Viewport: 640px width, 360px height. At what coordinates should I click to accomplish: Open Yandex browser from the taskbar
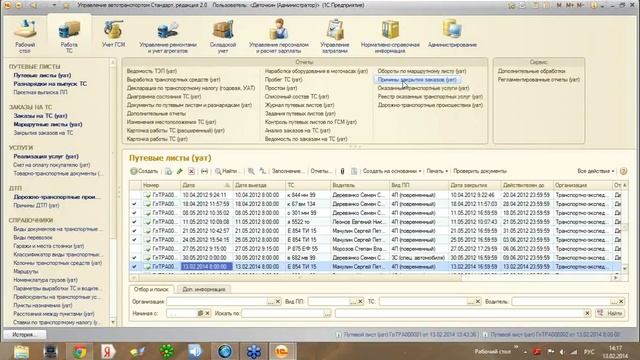[x=108, y=351]
